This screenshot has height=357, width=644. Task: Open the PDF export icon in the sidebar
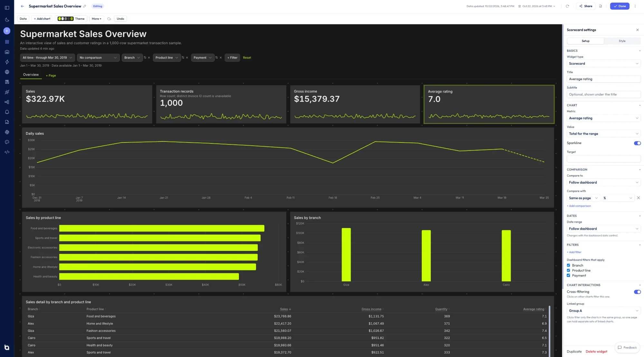pos(7,122)
